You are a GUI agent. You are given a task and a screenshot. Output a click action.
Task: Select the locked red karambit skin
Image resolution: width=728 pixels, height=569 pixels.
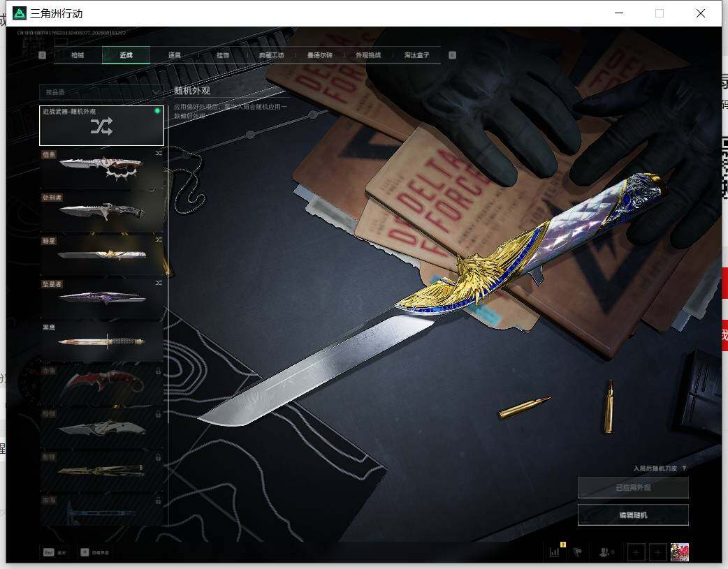(101, 384)
